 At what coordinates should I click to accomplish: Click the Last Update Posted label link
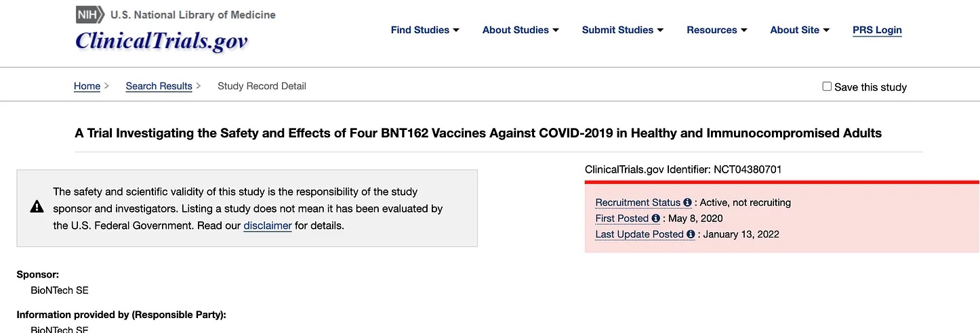click(x=639, y=234)
